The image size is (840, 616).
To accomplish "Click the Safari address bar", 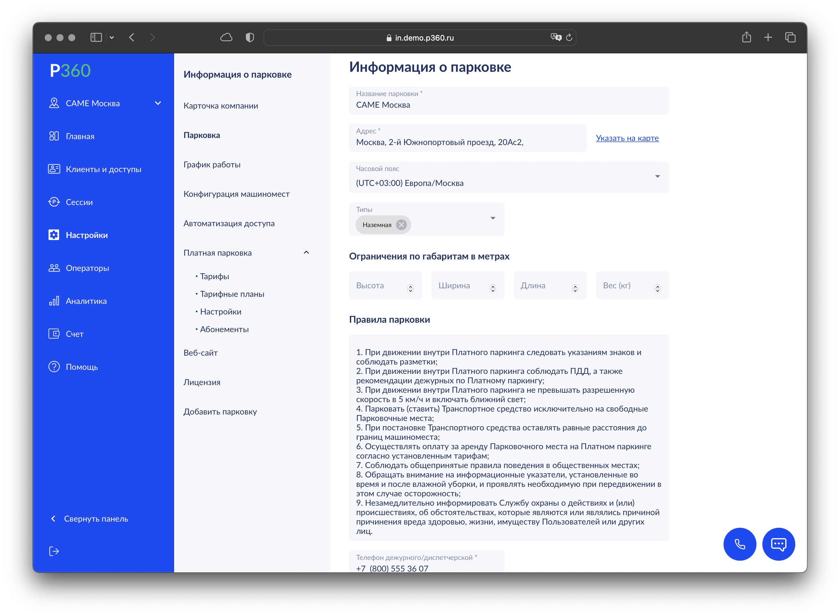I will [420, 37].
